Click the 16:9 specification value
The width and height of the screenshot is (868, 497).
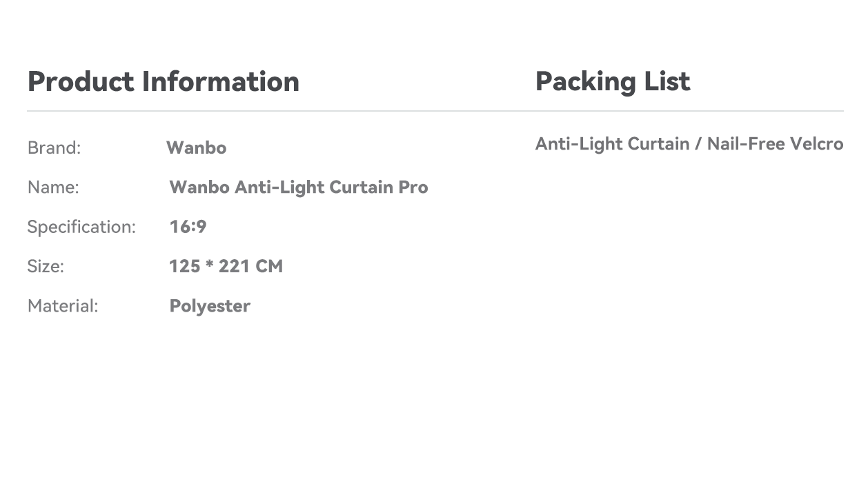coord(188,227)
